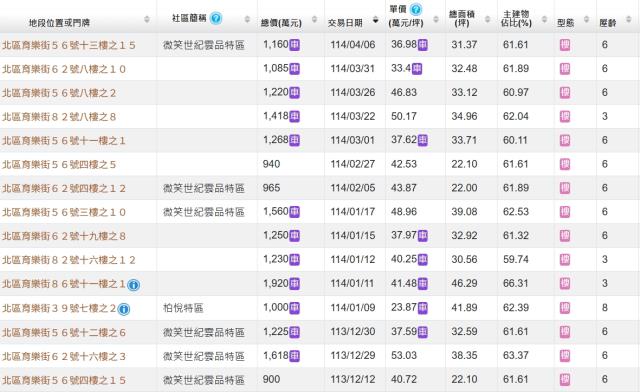Sort by 型態 column arrows
Image resolution: width=640 pixels, height=392 pixels.
[587, 19]
